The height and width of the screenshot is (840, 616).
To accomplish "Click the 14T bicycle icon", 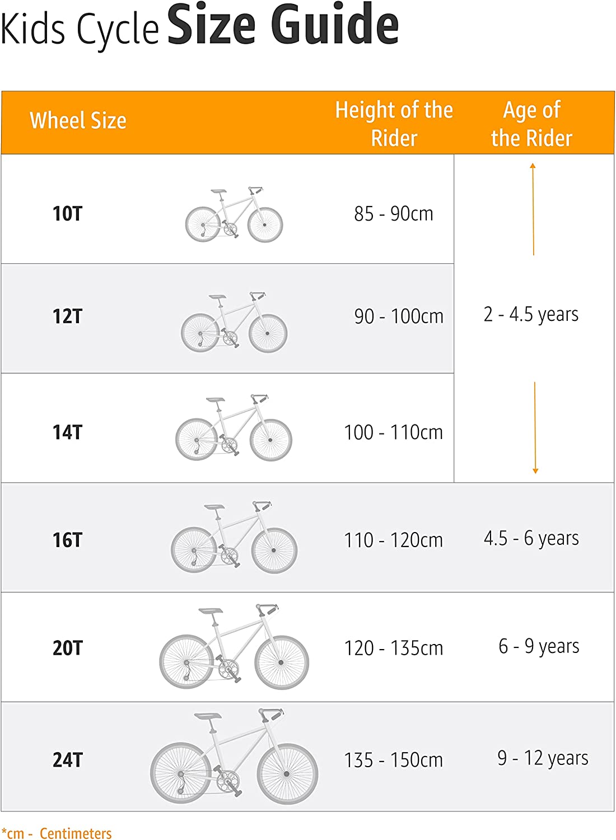I will pyautogui.click(x=234, y=428).
